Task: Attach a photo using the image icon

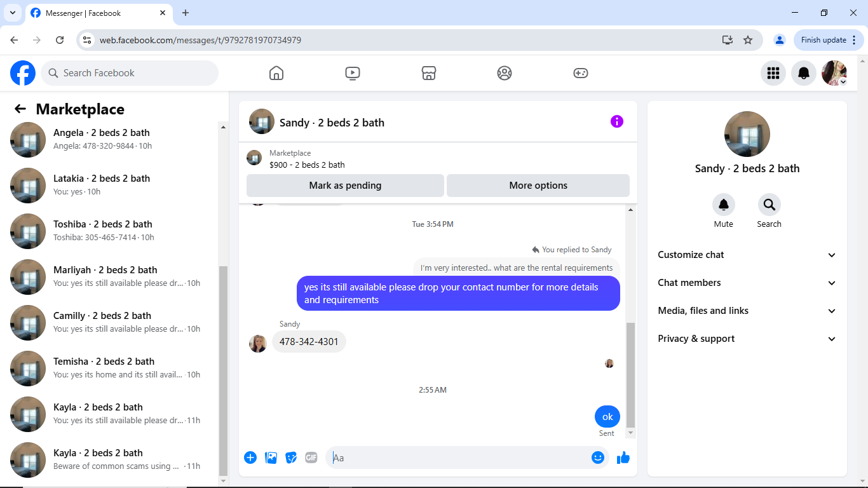Action: point(271,457)
